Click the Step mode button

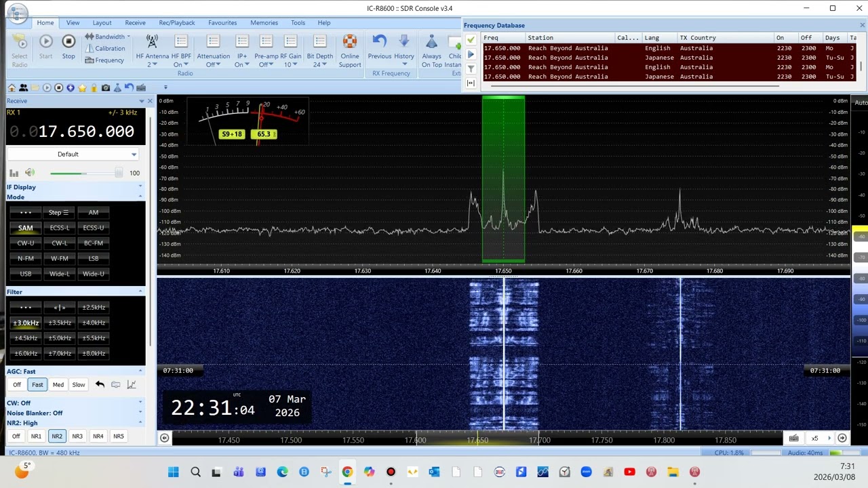(60, 212)
